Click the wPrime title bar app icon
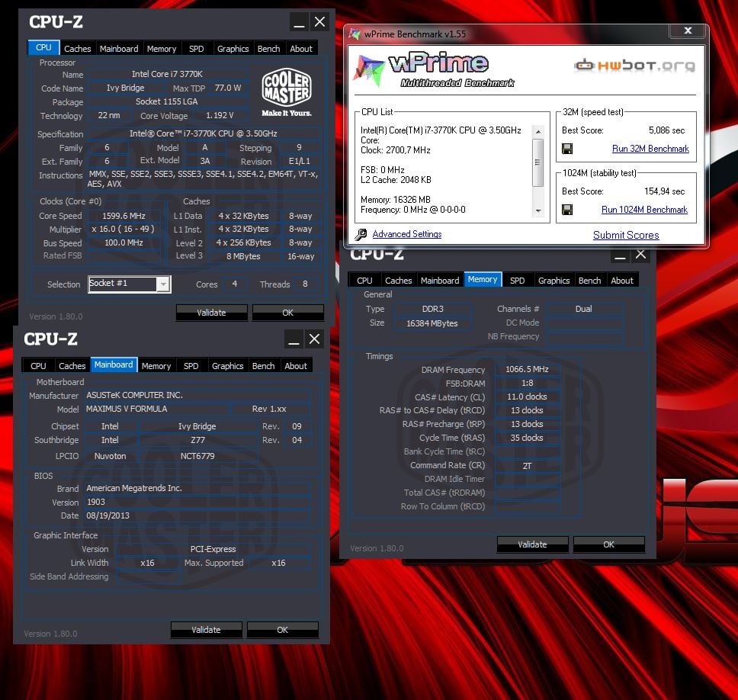The width and height of the screenshot is (738, 700). (355, 34)
